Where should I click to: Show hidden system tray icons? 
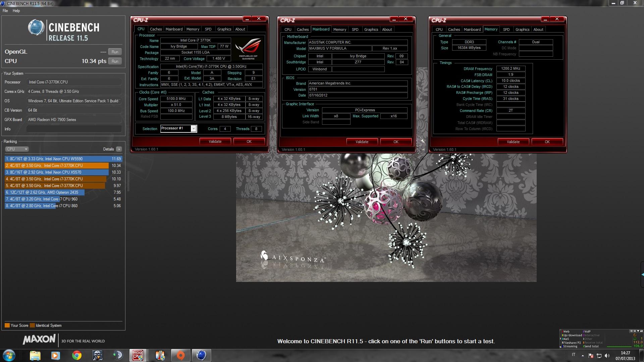(x=583, y=355)
